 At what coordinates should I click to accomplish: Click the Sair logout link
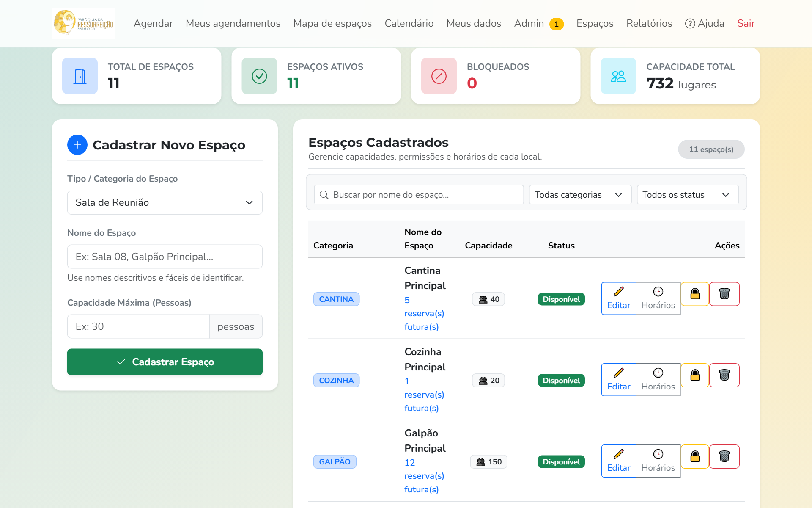(x=746, y=23)
